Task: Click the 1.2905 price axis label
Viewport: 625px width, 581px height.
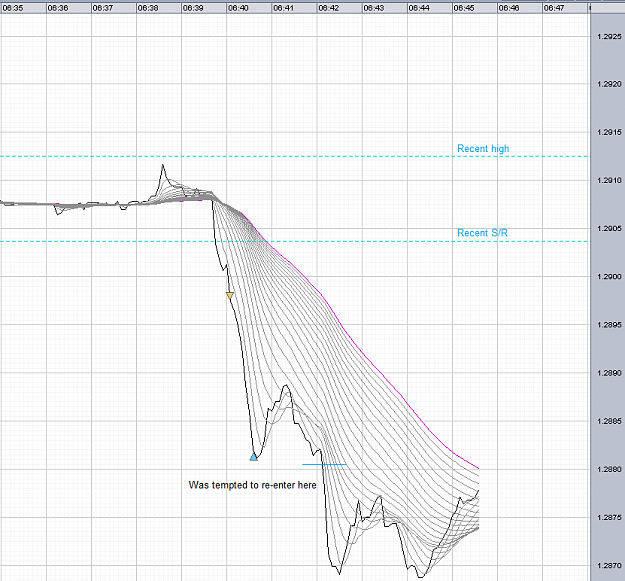Action: click(x=609, y=228)
